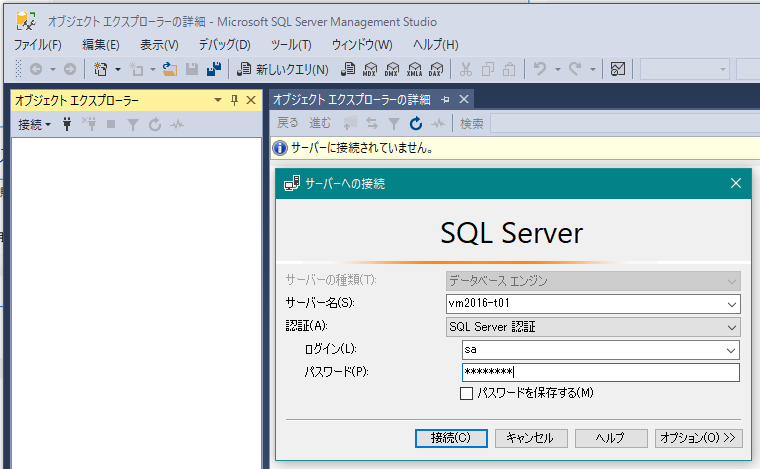This screenshot has height=469, width=760.
Task: Close the Object Explorer panel
Action: pos(251,100)
